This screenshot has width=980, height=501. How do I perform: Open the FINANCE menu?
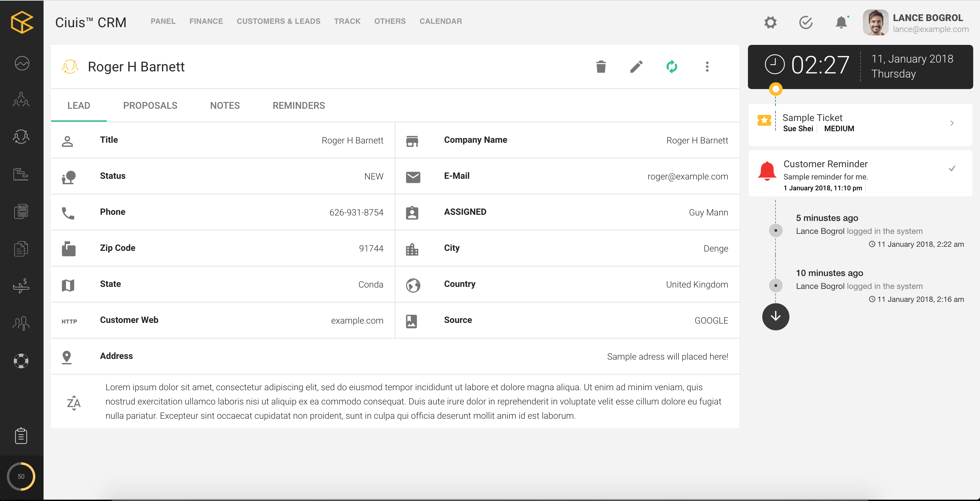206,21
